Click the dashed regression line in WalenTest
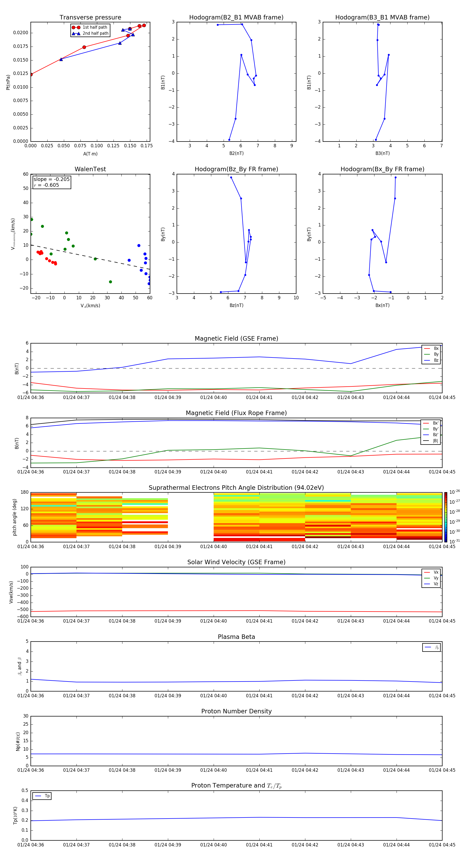 click(x=90, y=257)
